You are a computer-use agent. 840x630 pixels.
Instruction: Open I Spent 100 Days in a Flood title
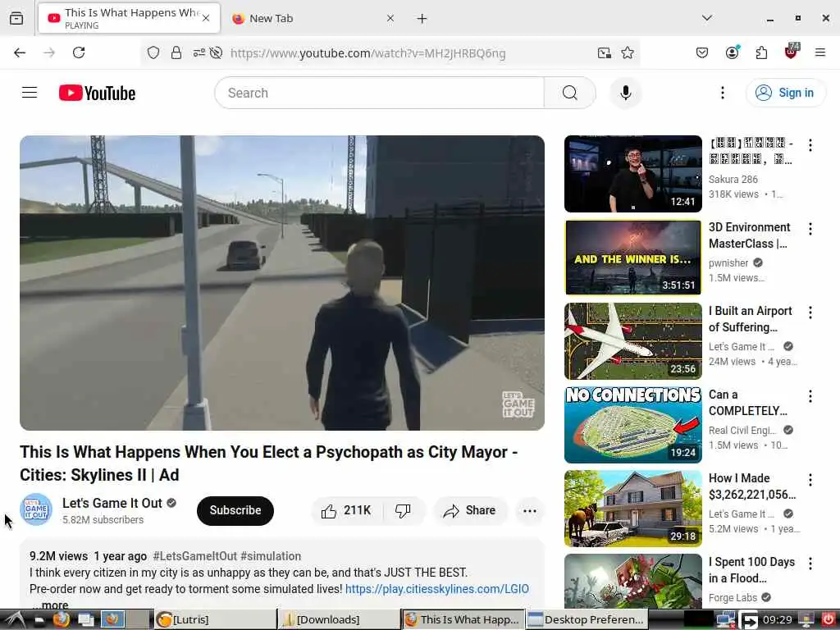click(751, 570)
